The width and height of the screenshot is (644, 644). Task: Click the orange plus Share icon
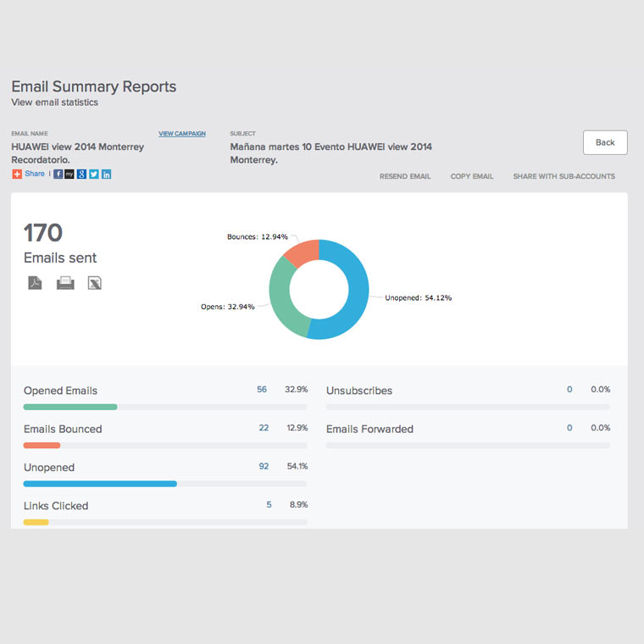tap(17, 174)
